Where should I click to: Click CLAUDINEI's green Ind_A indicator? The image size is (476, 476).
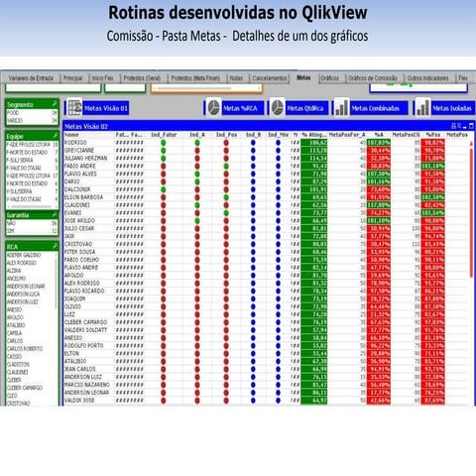(197, 205)
